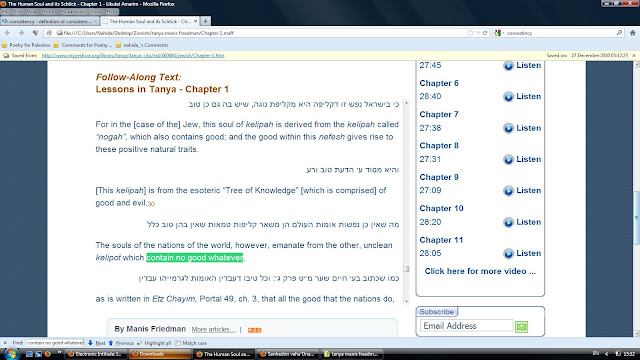Click the Email Address input field
The width and height of the screenshot is (640, 360).
[x=467, y=326]
